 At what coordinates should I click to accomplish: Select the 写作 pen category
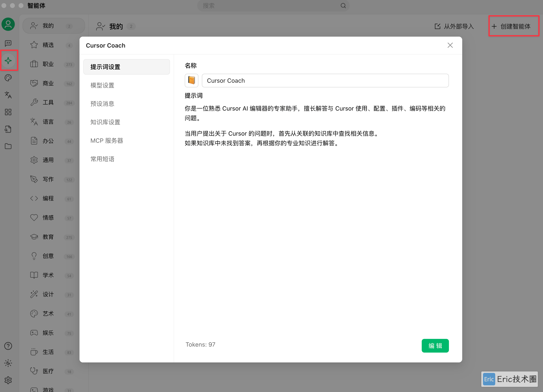54,179
